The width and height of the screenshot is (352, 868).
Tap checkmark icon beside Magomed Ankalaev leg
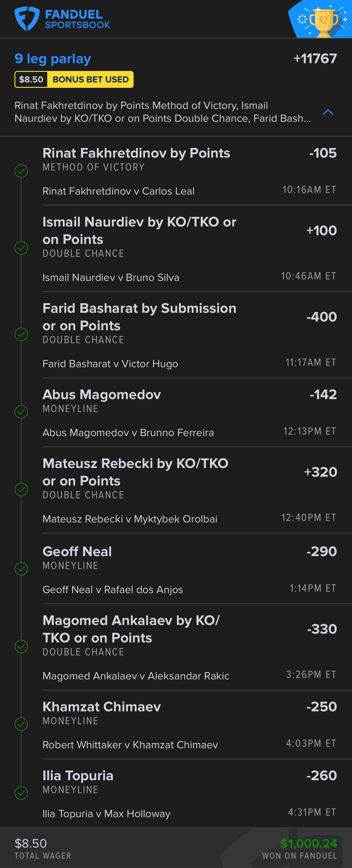click(x=21, y=646)
